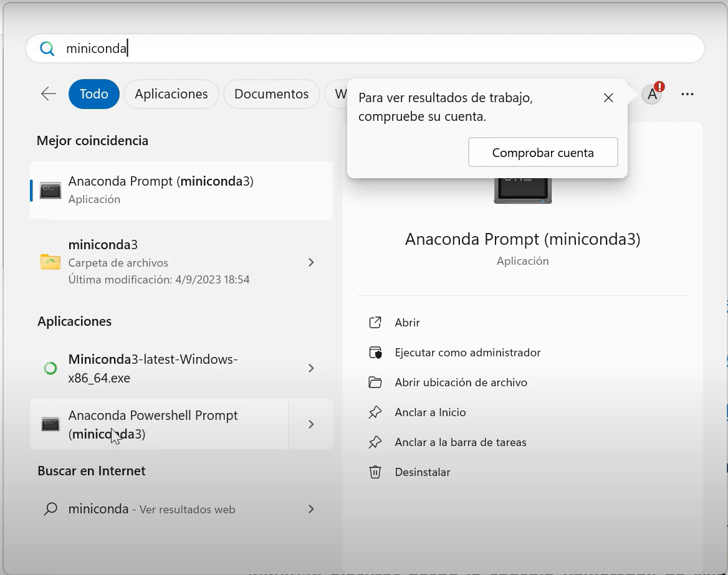
Task: Open Miniconda3-latest-Windows-x86_64.exe result
Action: point(181,368)
